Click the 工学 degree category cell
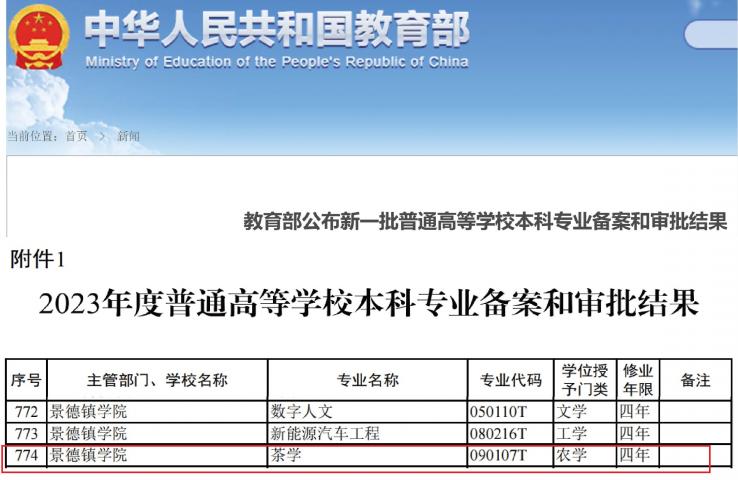Image resolution: width=738 pixels, height=480 pixels. (585, 433)
